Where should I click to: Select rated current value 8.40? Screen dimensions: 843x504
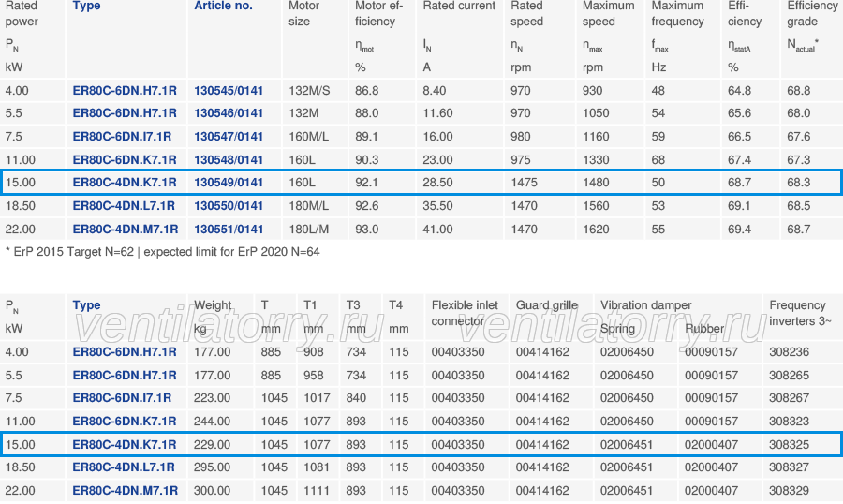click(435, 90)
